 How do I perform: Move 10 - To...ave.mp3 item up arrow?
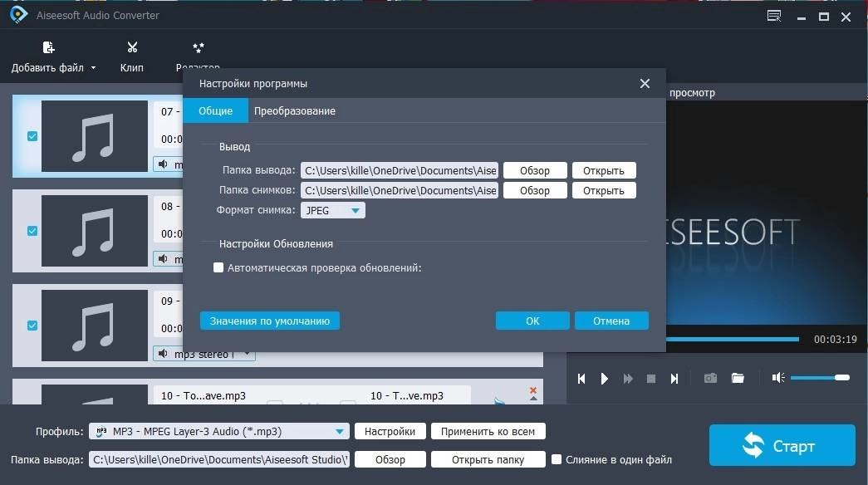533,398
